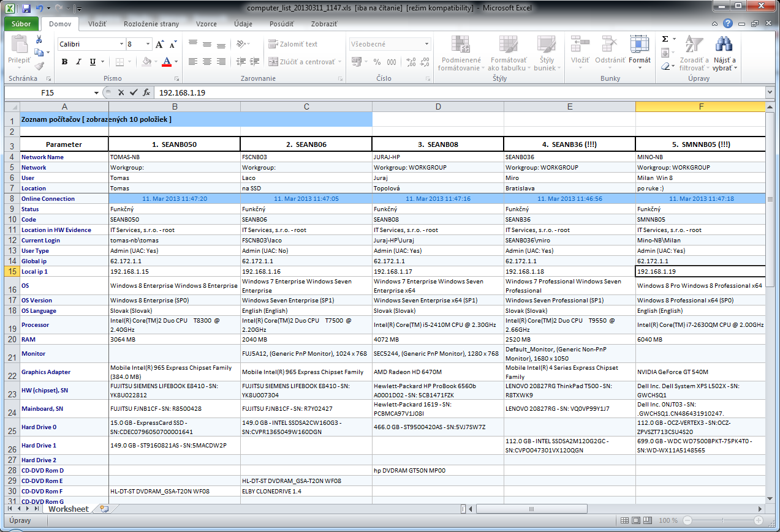The image size is (780, 532).
Task: Open the Name Box dropdown next to F15
Action: click(x=96, y=92)
